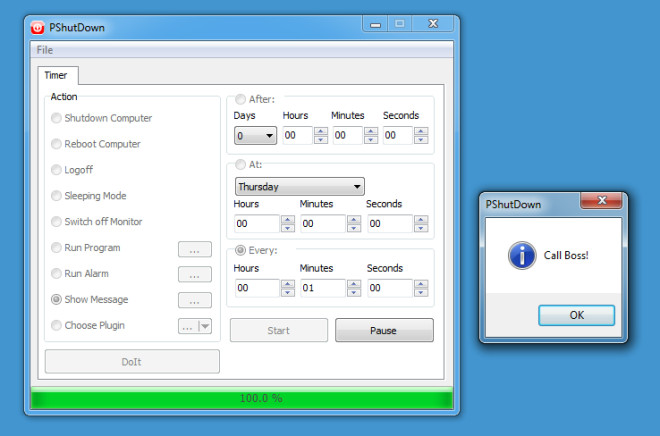Click the Call Boss! message text
Image resolution: width=660 pixels, height=436 pixels.
[566, 255]
